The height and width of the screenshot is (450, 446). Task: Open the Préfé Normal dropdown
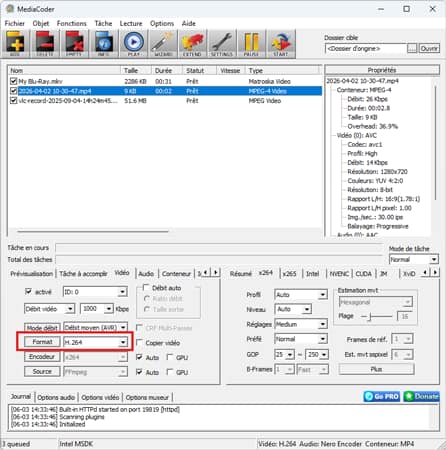click(301, 339)
